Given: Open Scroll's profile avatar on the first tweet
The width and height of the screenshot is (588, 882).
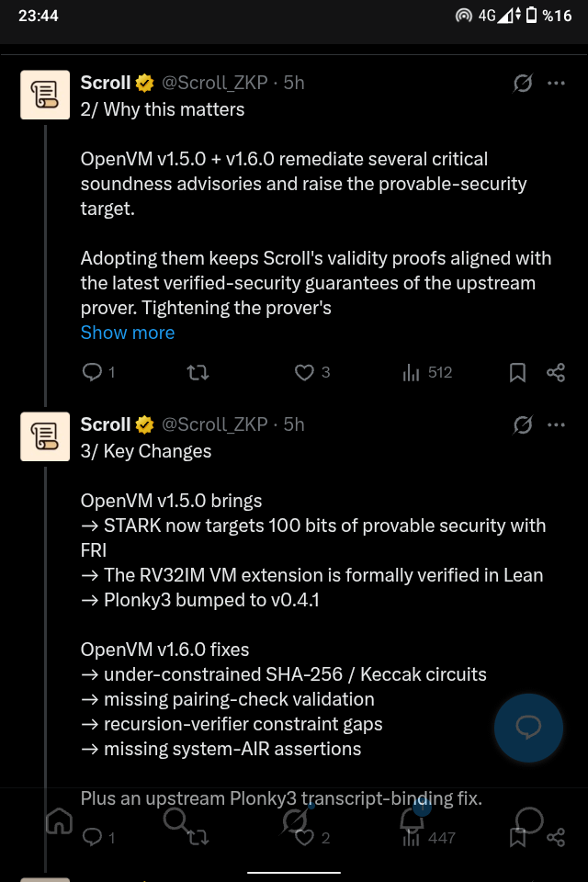Looking at the screenshot, I should 45,95.
